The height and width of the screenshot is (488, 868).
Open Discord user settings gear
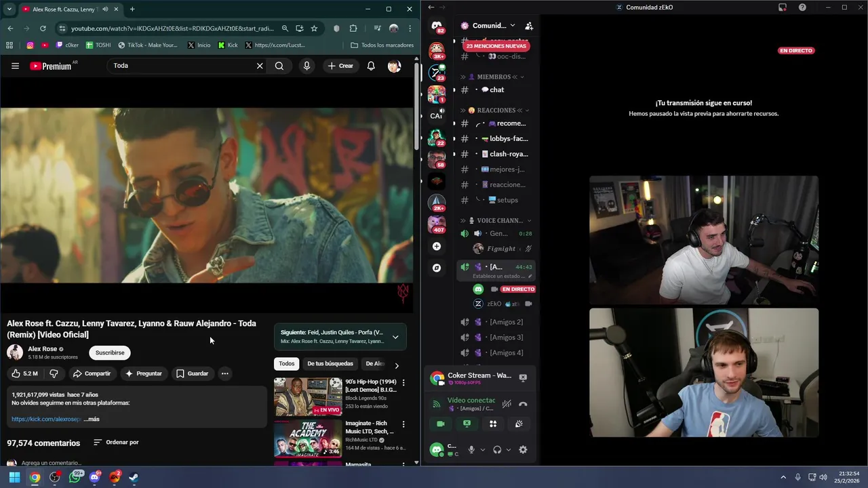pyautogui.click(x=523, y=449)
